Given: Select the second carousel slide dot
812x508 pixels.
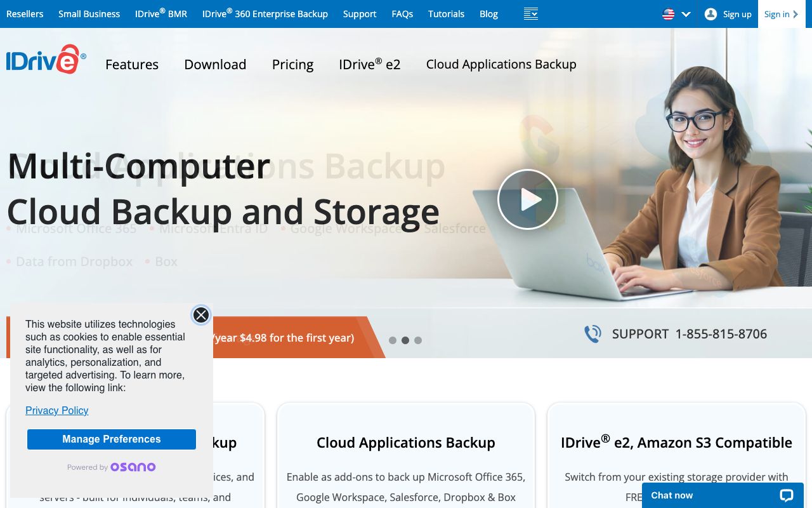Looking at the screenshot, I should [x=405, y=340].
